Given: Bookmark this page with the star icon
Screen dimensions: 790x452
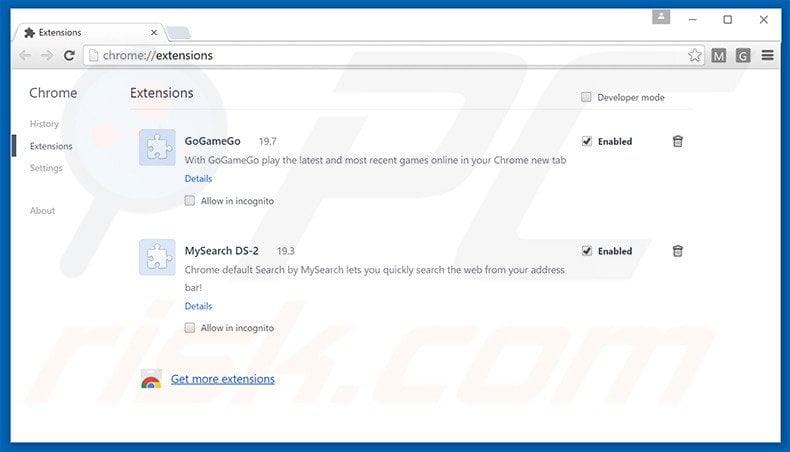Looking at the screenshot, I should [695, 55].
